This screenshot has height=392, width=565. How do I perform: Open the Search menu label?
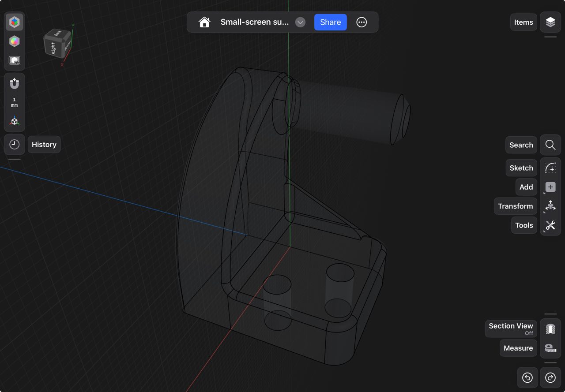pos(521,145)
